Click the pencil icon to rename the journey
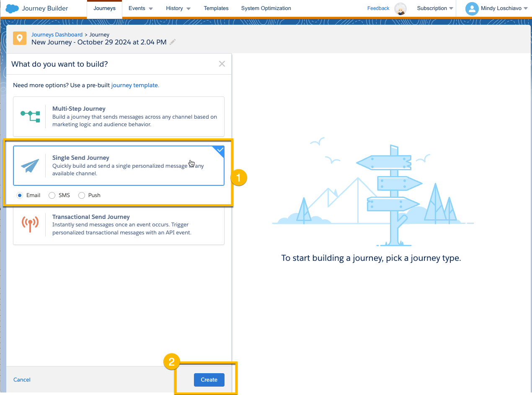This screenshot has height=395, width=532. [172, 42]
